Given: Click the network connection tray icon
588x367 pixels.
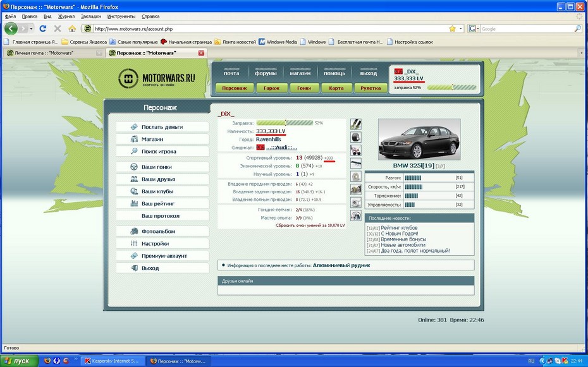Looking at the screenshot, I should click(549, 361).
